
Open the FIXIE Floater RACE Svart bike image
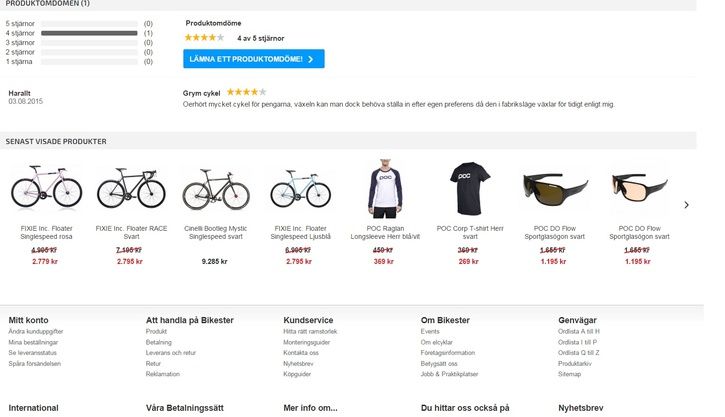127,188
